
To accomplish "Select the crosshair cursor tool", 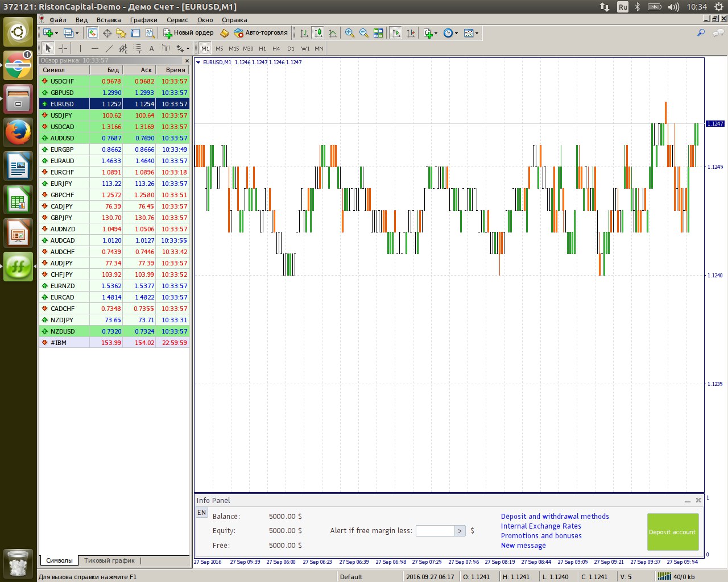I will [x=63, y=49].
